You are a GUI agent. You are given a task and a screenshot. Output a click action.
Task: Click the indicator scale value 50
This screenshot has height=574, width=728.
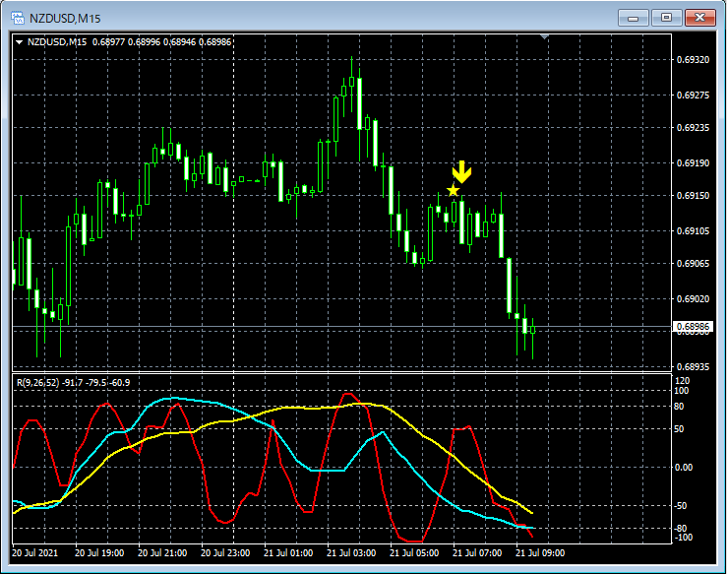(679, 429)
